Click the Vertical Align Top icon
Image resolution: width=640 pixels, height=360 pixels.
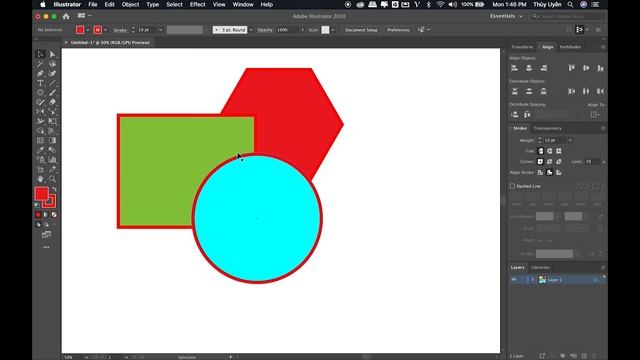571,68
